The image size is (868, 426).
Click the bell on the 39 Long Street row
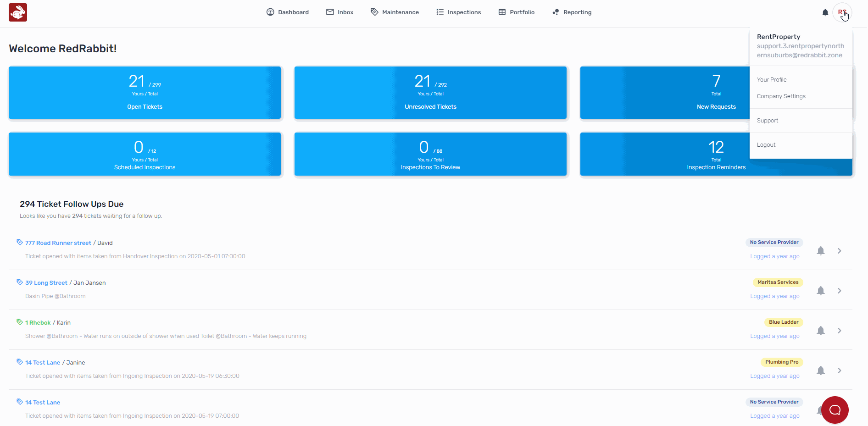pos(821,291)
